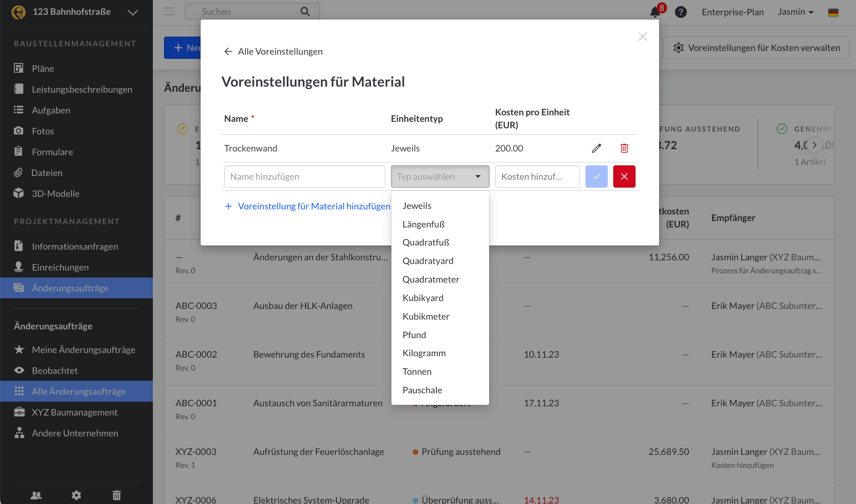Image resolution: width=856 pixels, height=504 pixels.
Task: Select Kilogramm from unit type list
Action: (x=440, y=353)
